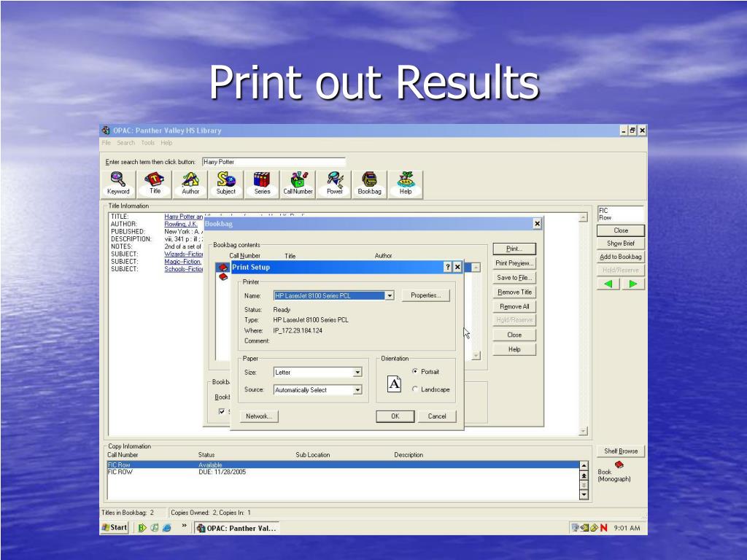
Task: Click the down arrow of Copy Information scrollbar
Action: click(584, 495)
